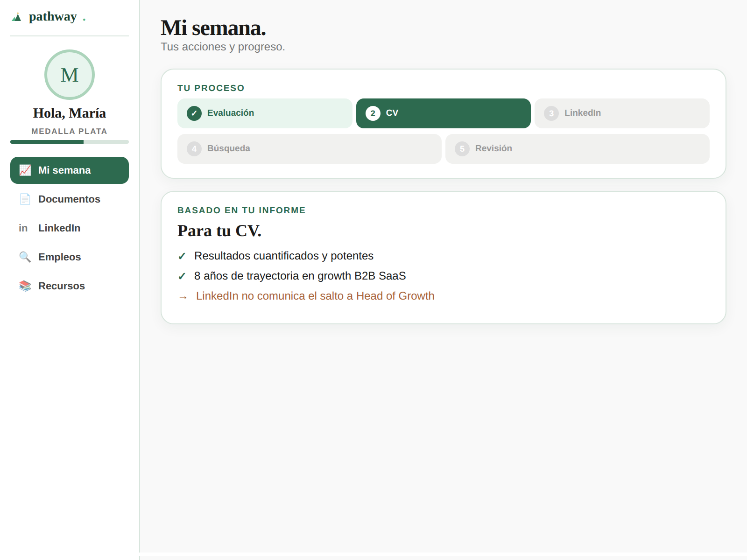Click the number 4 badge on Búsqueda step
This screenshot has width=747, height=560.
click(194, 149)
